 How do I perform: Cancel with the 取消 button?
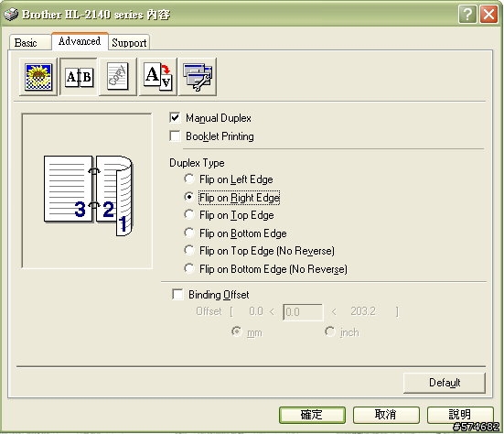click(386, 415)
